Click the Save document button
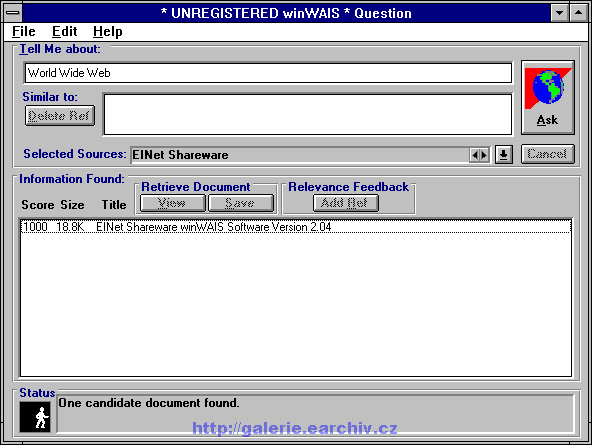This screenshot has width=592, height=445. (x=241, y=203)
